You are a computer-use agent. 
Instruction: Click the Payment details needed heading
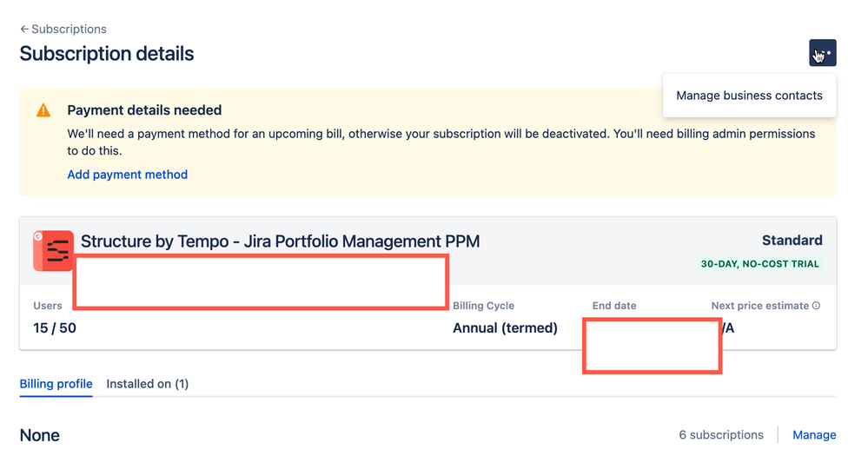coord(144,110)
